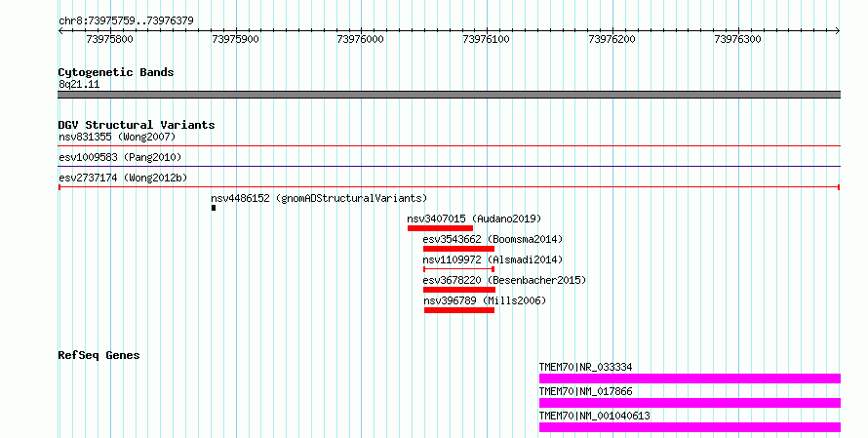Open the TMEM70|NR_033334 gene label

(586, 367)
